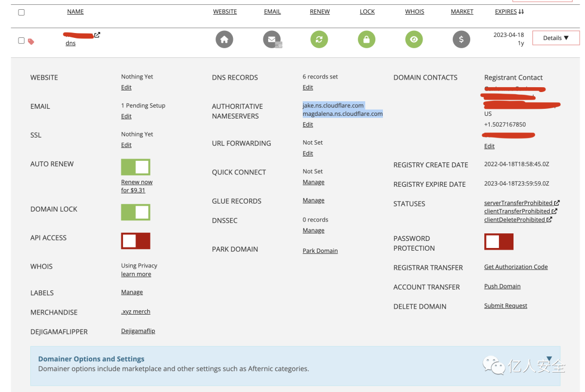Screen dimensions: 585x392
Task: Open clientDeleteProhibited status link
Action: pos(515,220)
